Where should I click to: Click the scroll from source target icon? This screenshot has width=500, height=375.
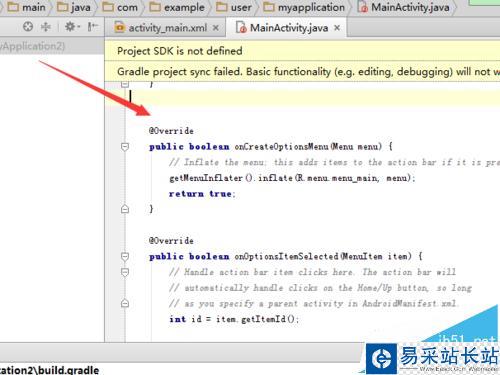tap(28, 27)
